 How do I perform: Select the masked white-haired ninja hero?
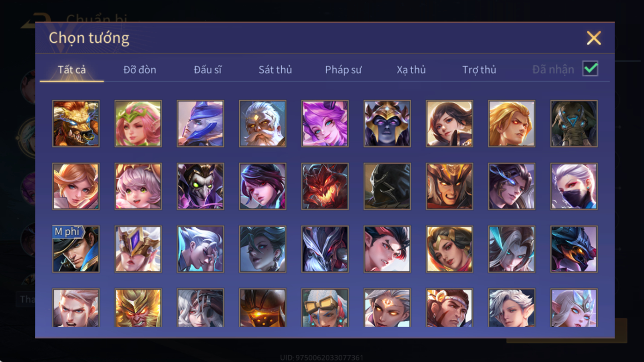[x=574, y=186]
